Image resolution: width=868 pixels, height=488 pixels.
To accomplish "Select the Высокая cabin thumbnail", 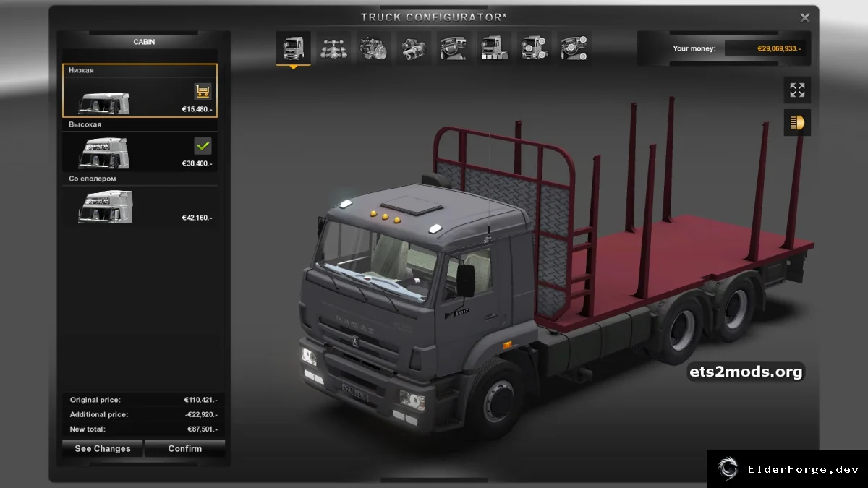I will [103, 153].
